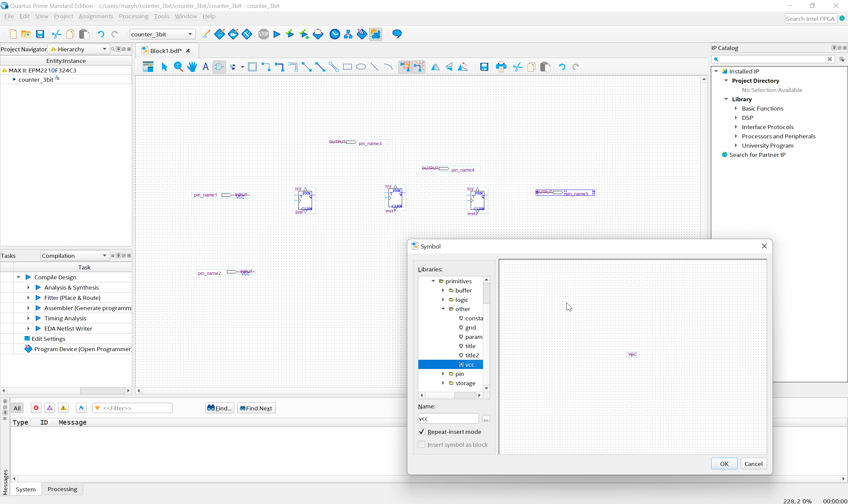Screen dimensions: 848x504
Task: Click Cancel in Symbol dialog
Action: point(754,464)
